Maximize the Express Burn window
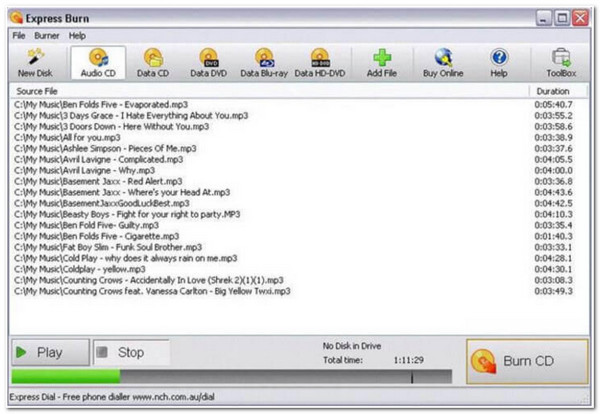The image size is (600, 414). (x=562, y=18)
